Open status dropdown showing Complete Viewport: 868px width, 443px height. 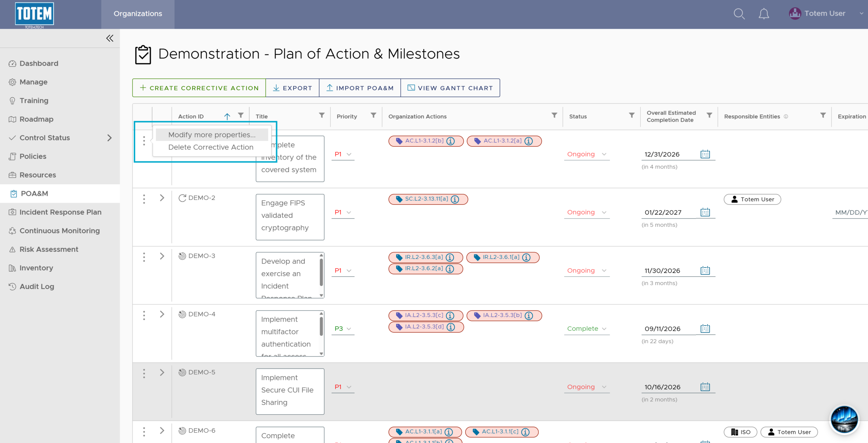pyautogui.click(x=587, y=329)
